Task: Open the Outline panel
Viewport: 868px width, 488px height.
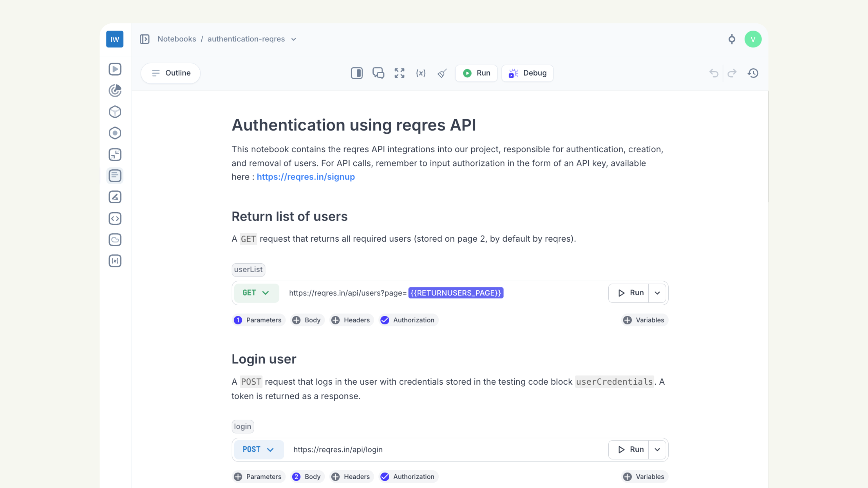Action: [x=171, y=73]
